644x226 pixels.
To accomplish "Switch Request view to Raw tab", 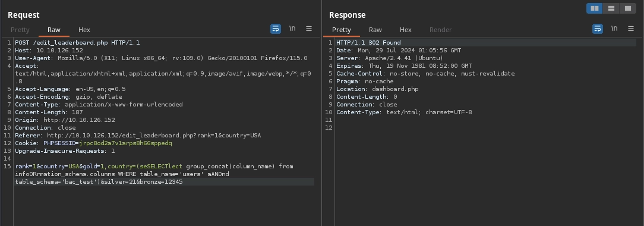I will (x=54, y=30).
